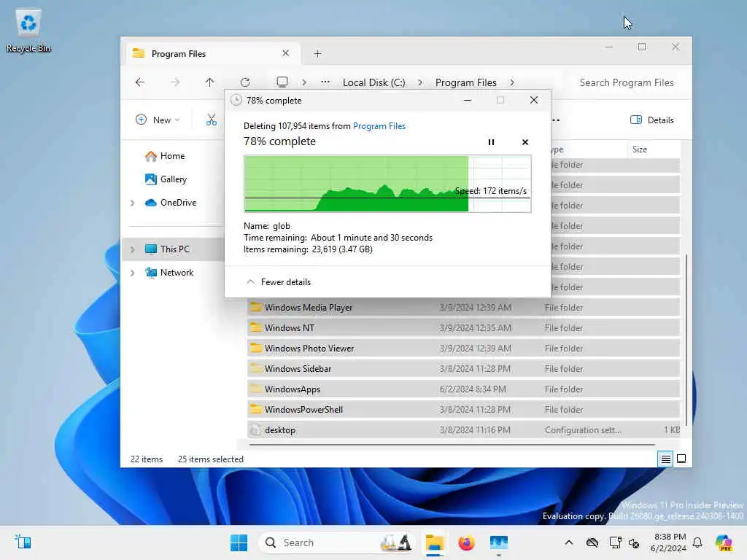Open Gallery in the navigation pane
747x560 pixels.
(x=166, y=179)
